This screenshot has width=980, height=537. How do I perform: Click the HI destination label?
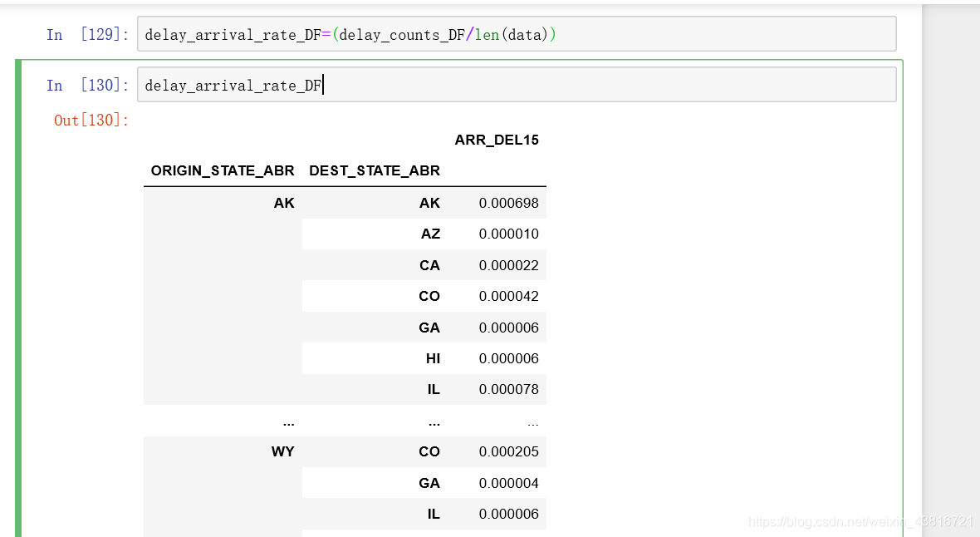tap(434, 358)
